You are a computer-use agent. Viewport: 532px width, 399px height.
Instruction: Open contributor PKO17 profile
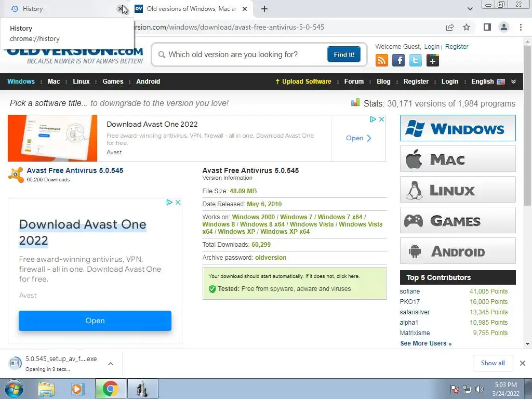(409, 302)
